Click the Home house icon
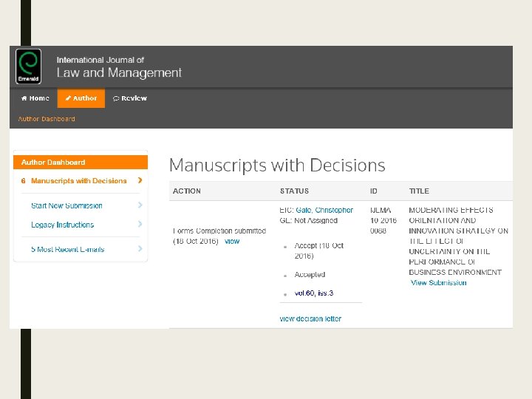Viewport: 532px width, 399px height. pos(24,98)
